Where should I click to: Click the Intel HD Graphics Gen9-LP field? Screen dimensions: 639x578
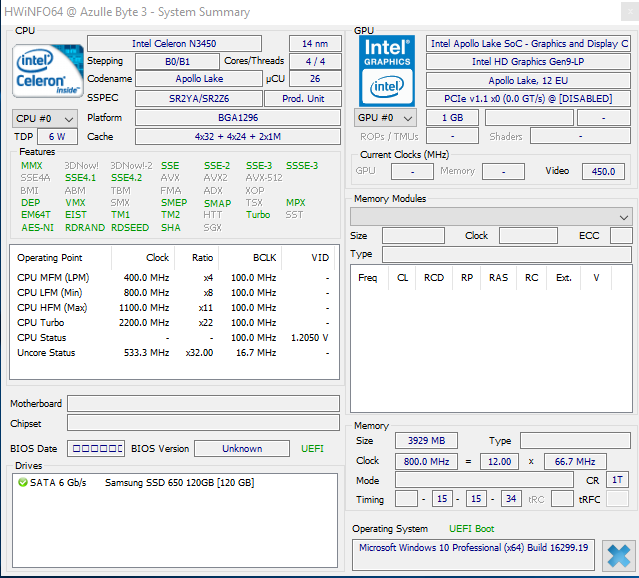529,62
